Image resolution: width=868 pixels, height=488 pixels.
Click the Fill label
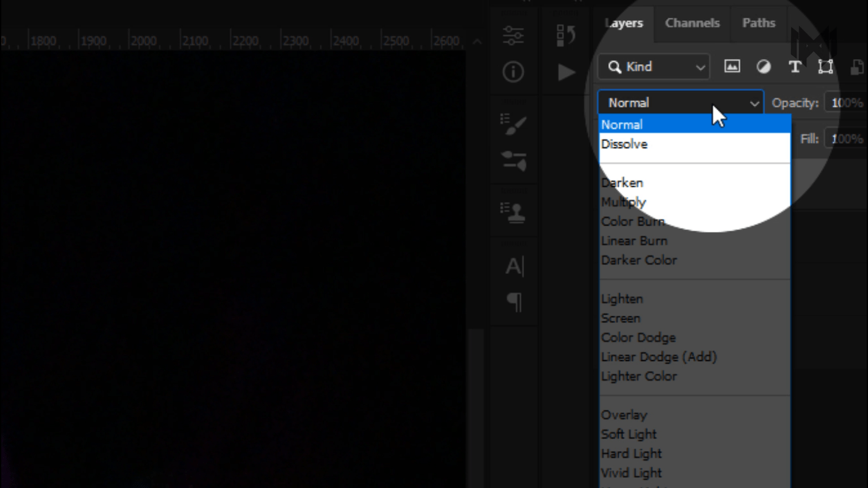810,139
